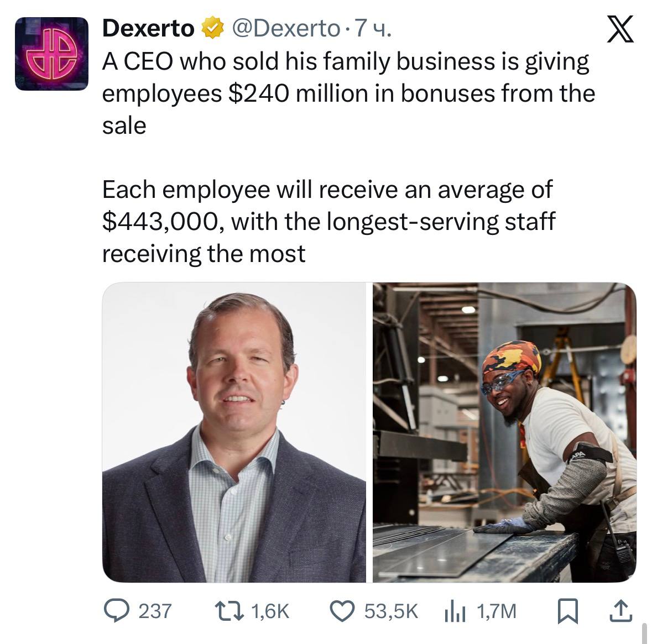Click the 53,5K likes count
This screenshot has height=644, width=652.
pyautogui.click(x=391, y=611)
